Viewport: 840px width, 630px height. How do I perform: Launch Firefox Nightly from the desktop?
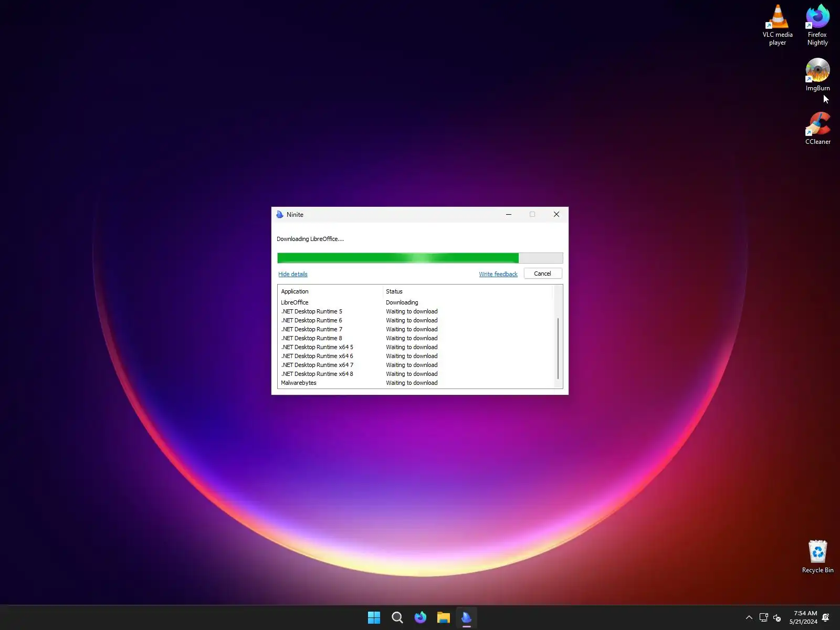click(817, 25)
